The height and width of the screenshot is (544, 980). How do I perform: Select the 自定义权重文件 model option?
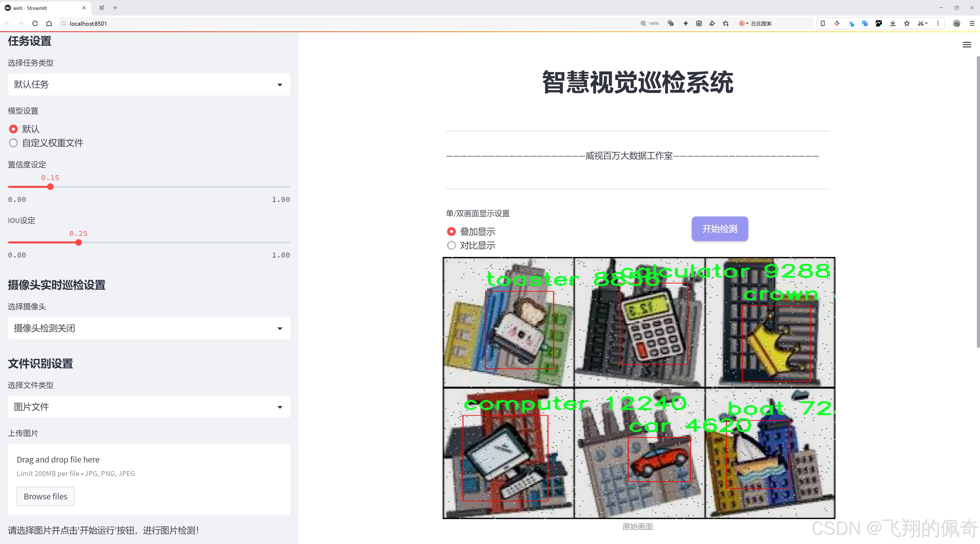[x=13, y=143]
